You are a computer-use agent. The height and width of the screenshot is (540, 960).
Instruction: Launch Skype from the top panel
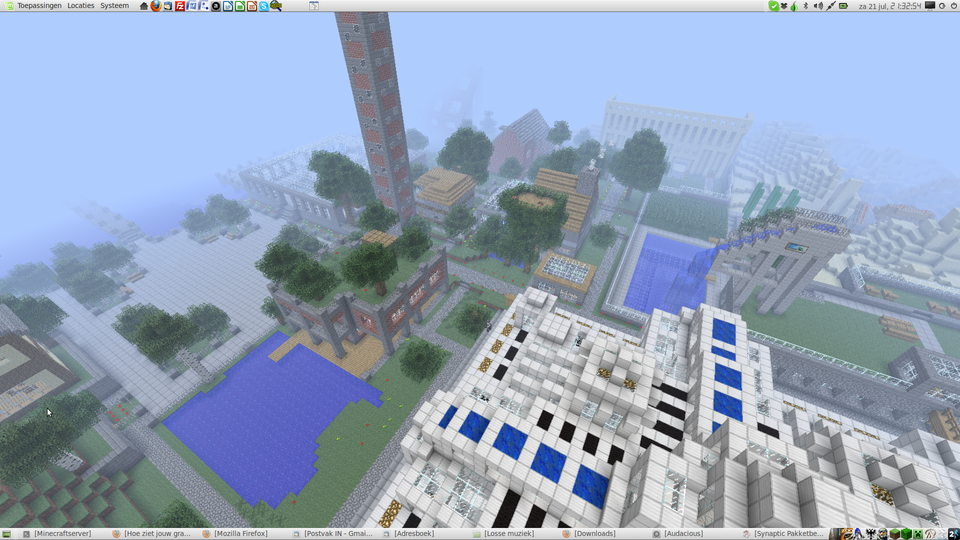pos(263,6)
